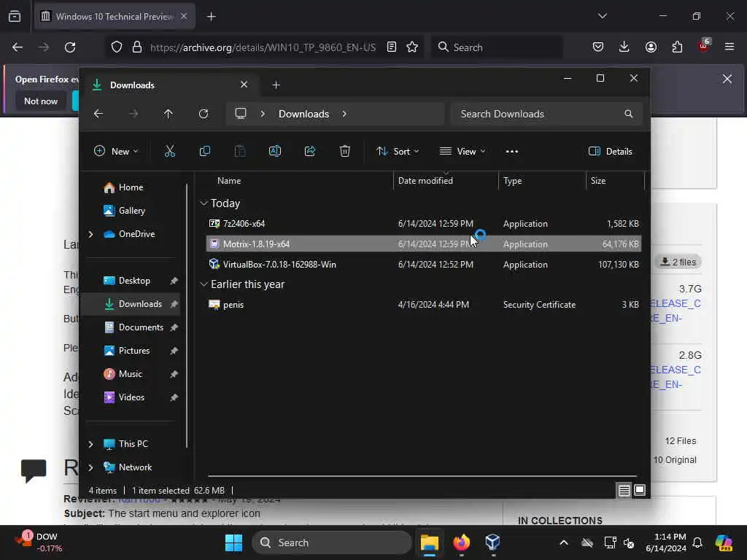Add a new Explorer tab
The width and height of the screenshot is (747, 560).
click(x=276, y=85)
